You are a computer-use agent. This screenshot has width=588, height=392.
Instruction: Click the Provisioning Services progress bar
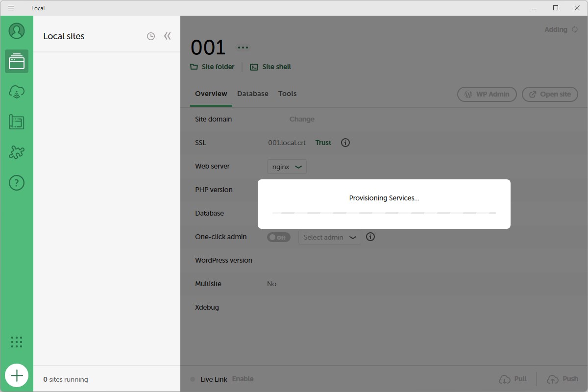tap(384, 213)
